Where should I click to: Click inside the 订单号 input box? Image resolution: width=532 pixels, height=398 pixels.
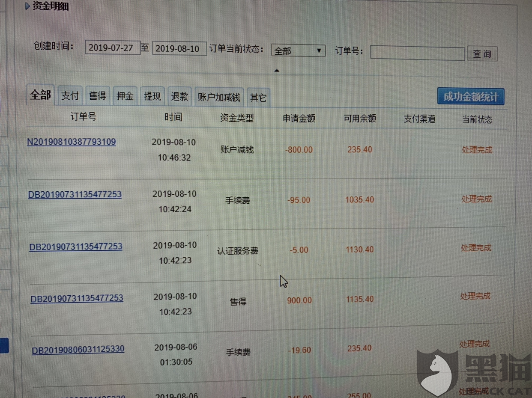tap(416, 53)
